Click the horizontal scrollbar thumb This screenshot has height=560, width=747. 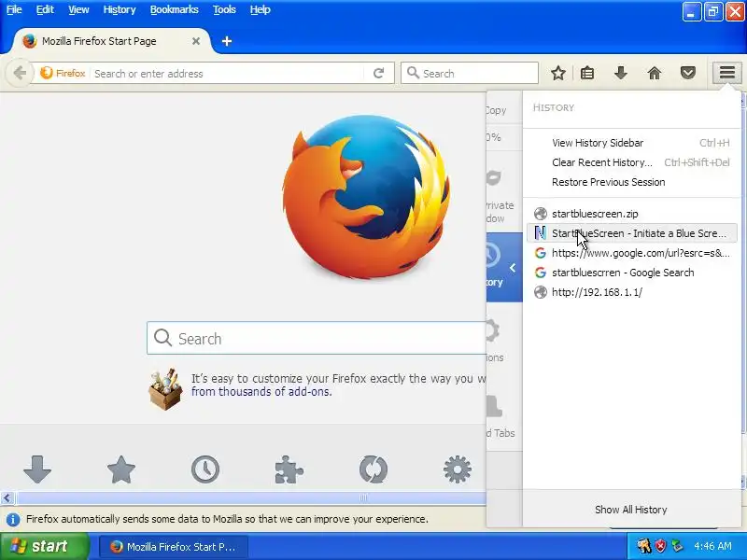251,498
